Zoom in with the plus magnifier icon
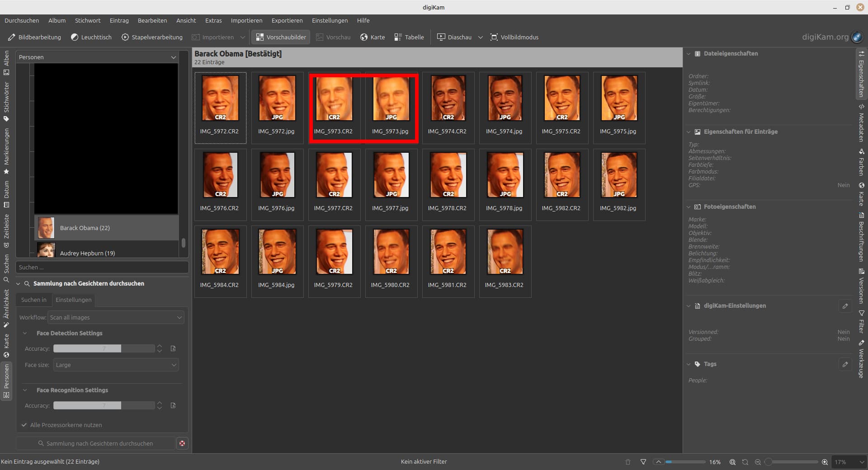 click(825, 462)
